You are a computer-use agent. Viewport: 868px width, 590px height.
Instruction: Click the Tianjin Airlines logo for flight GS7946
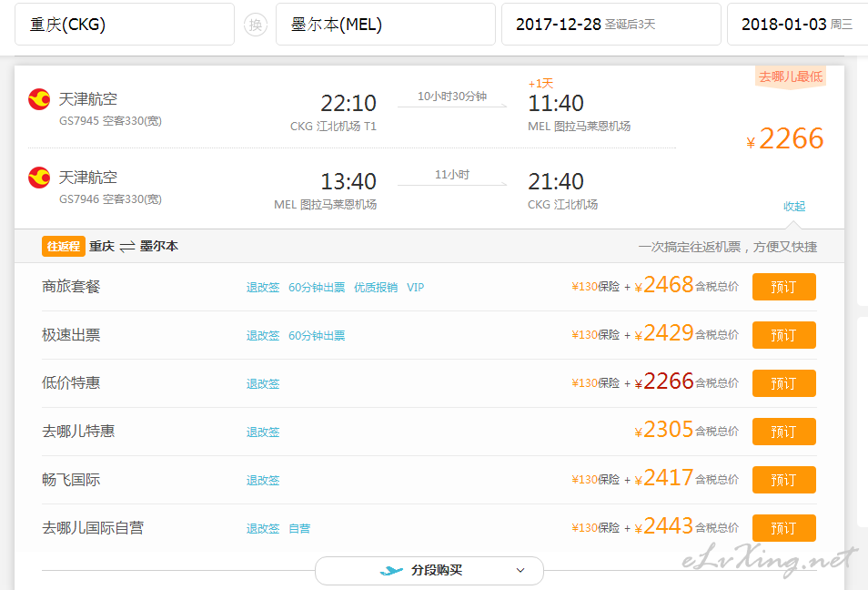coord(39,178)
